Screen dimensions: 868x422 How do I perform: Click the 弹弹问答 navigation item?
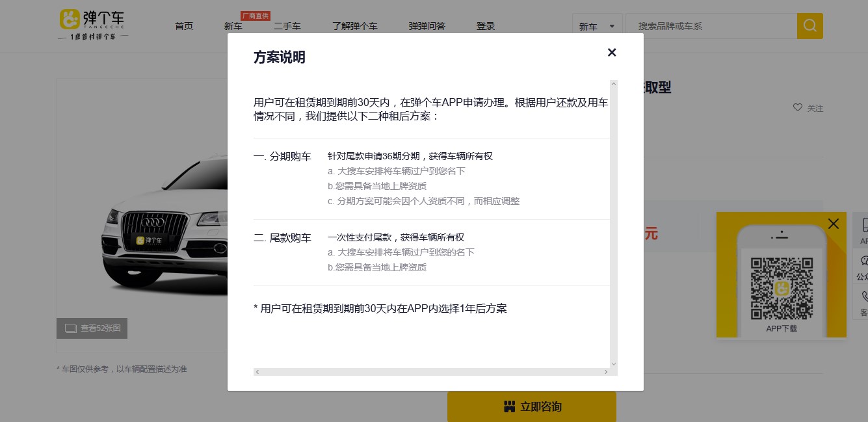427,26
